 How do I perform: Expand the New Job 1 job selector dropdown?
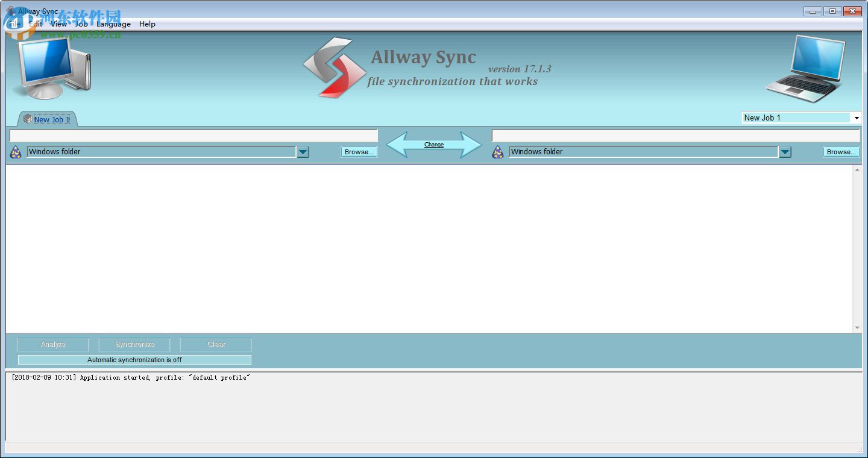click(x=856, y=118)
